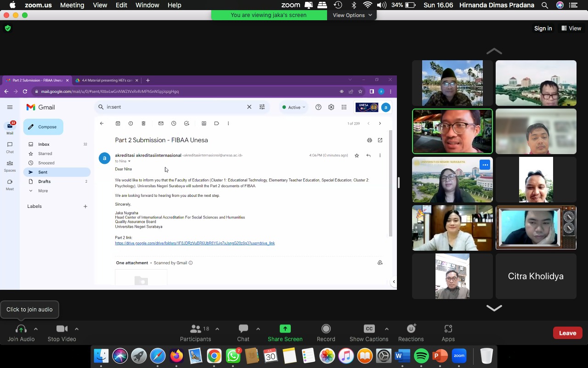Open Google apps grid
The image size is (588, 368).
tap(344, 107)
